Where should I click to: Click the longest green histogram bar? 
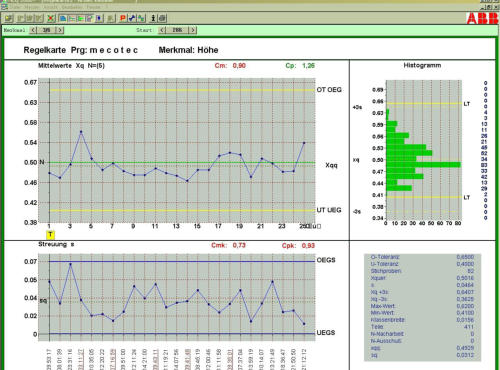423,165
